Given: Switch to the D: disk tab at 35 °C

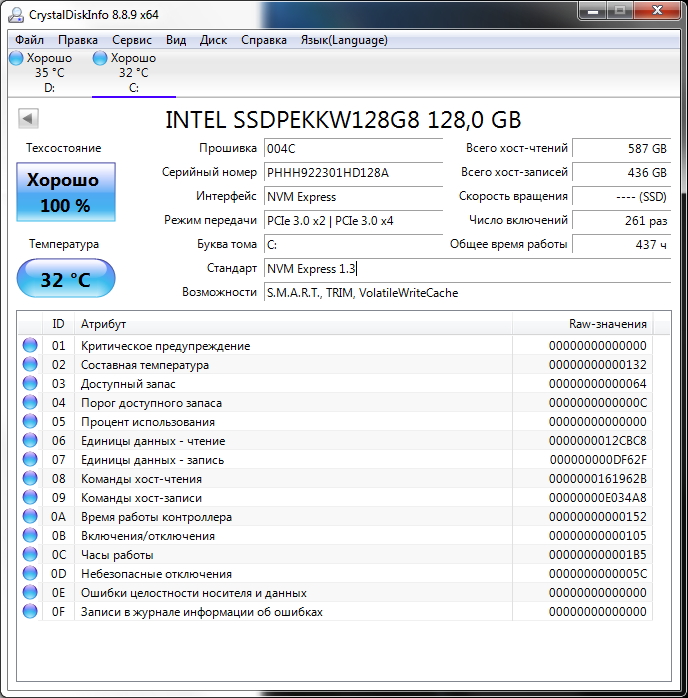Looking at the screenshot, I should point(49,73).
